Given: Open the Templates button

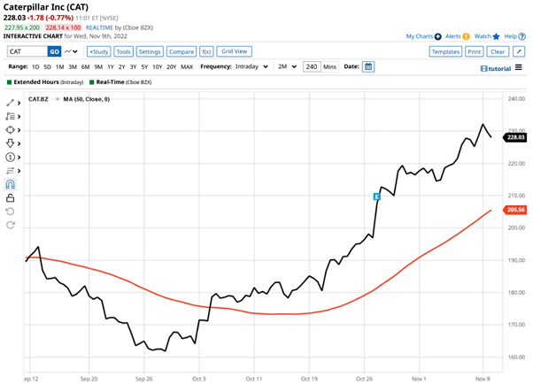Looking at the screenshot, I should click(x=445, y=51).
